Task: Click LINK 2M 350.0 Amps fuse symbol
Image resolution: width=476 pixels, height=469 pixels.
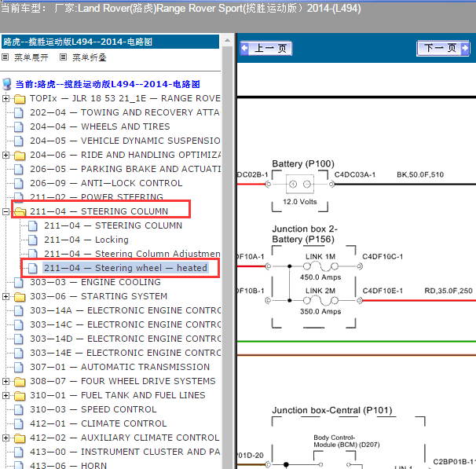Action: [320, 301]
